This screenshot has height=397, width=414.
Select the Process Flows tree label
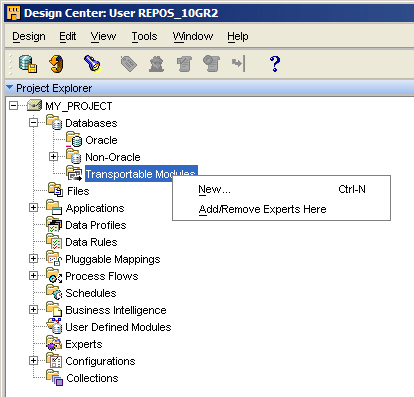coord(102,276)
